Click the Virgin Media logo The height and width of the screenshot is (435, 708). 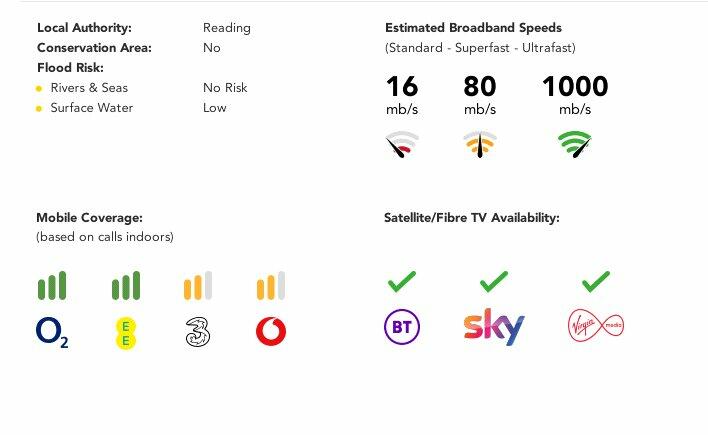[595, 327]
